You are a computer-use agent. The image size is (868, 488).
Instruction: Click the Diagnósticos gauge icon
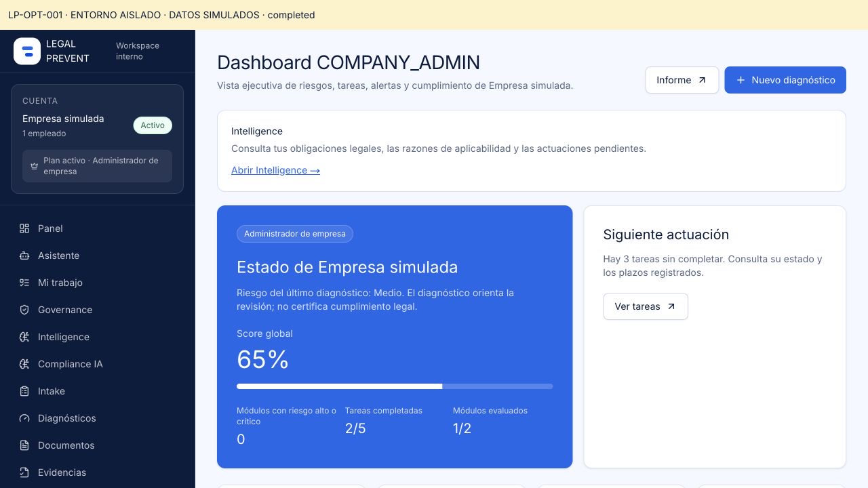[x=24, y=418]
